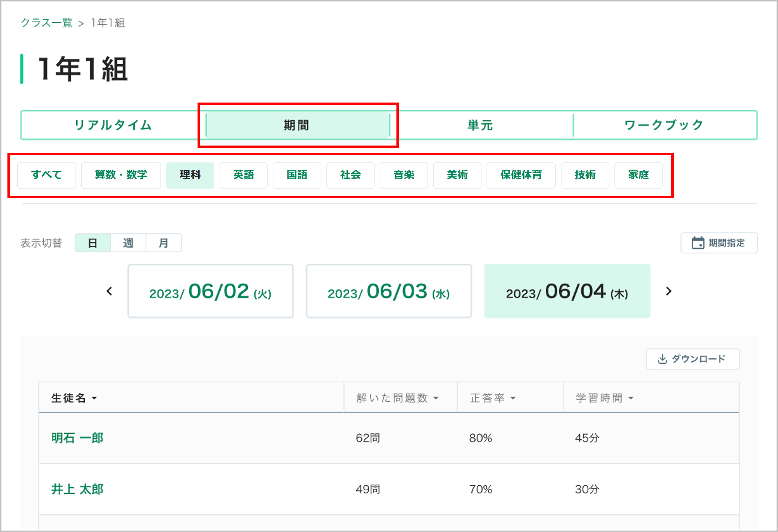
Task: Sort by 生徒名 column arrow
Action: click(94, 398)
